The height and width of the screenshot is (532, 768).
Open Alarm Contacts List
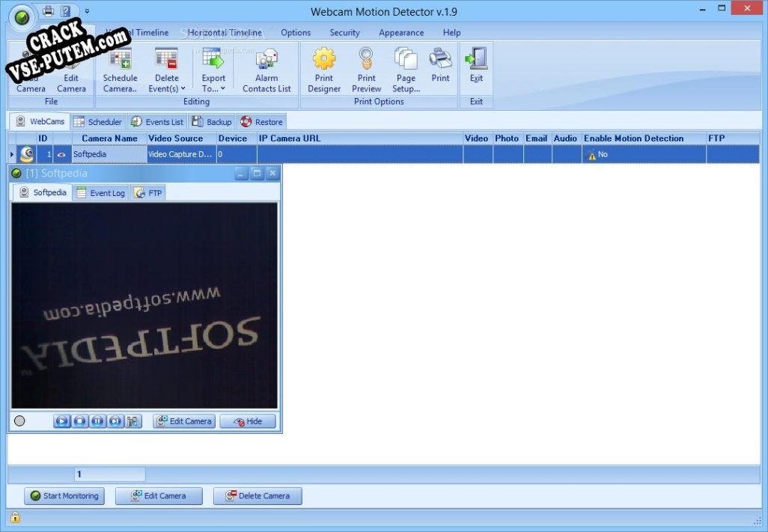pos(266,70)
